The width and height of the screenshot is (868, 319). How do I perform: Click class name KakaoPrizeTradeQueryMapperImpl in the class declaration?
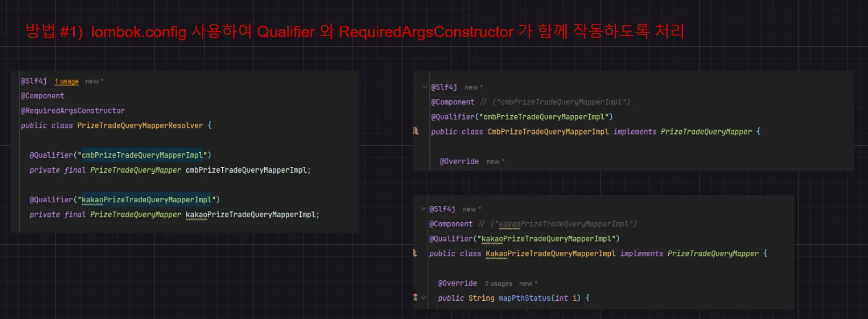coord(551,253)
